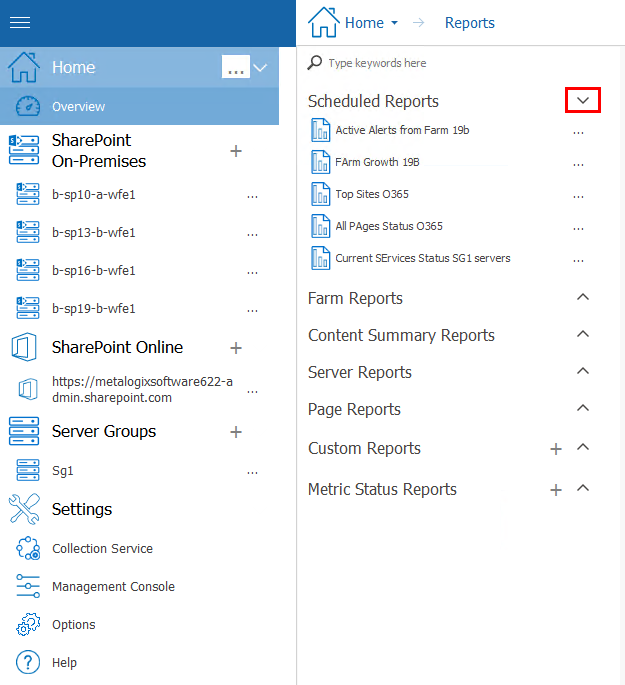
Task: Click the SharePoint Online icon
Action: tap(24, 347)
